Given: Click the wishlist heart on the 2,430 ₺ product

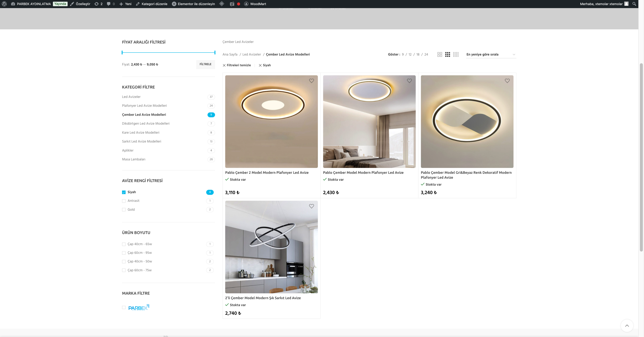Looking at the screenshot, I should pyautogui.click(x=409, y=81).
